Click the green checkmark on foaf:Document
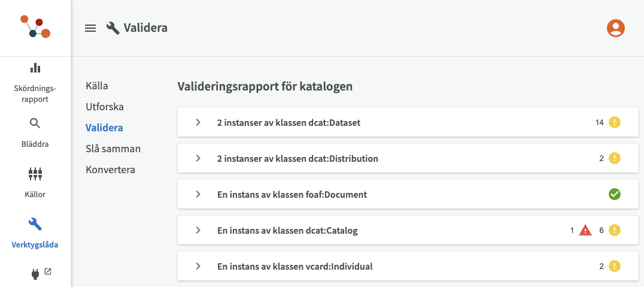 pyautogui.click(x=615, y=194)
